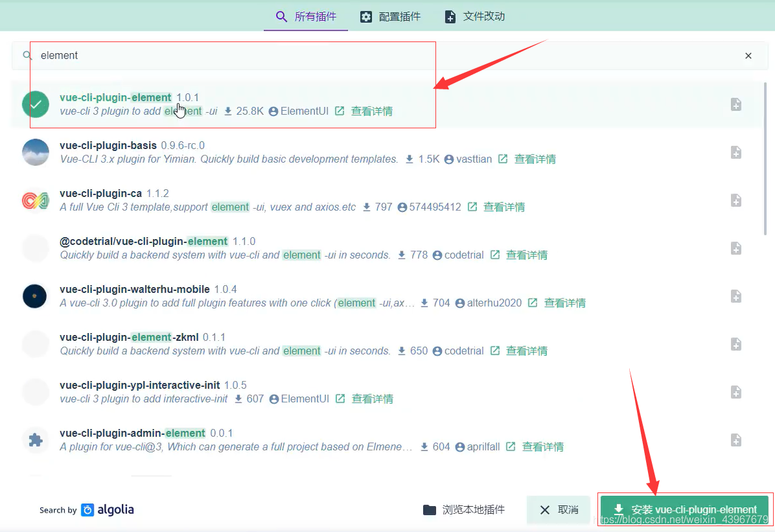Open 查看详情 for vue-cli-plugin-admin-element

[x=543, y=447]
